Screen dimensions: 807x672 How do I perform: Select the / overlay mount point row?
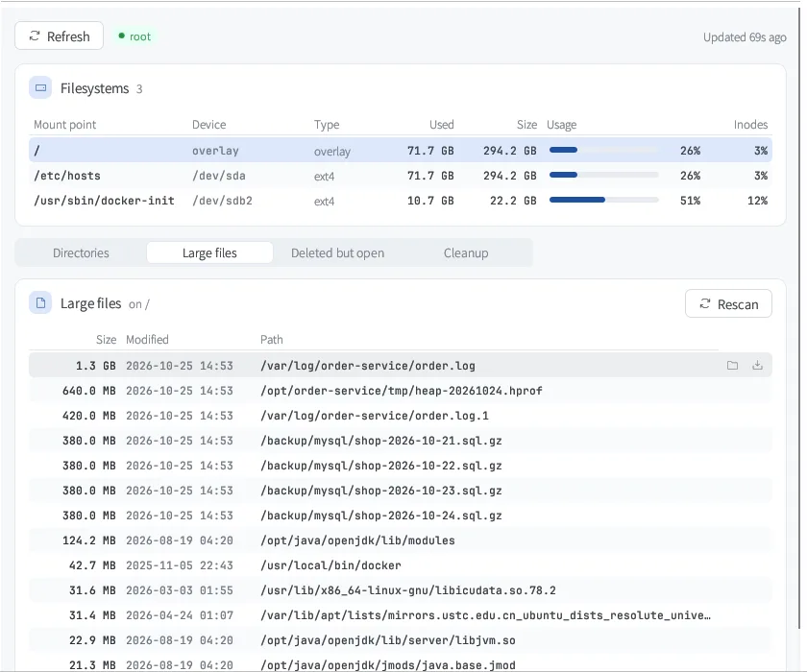(x=401, y=150)
